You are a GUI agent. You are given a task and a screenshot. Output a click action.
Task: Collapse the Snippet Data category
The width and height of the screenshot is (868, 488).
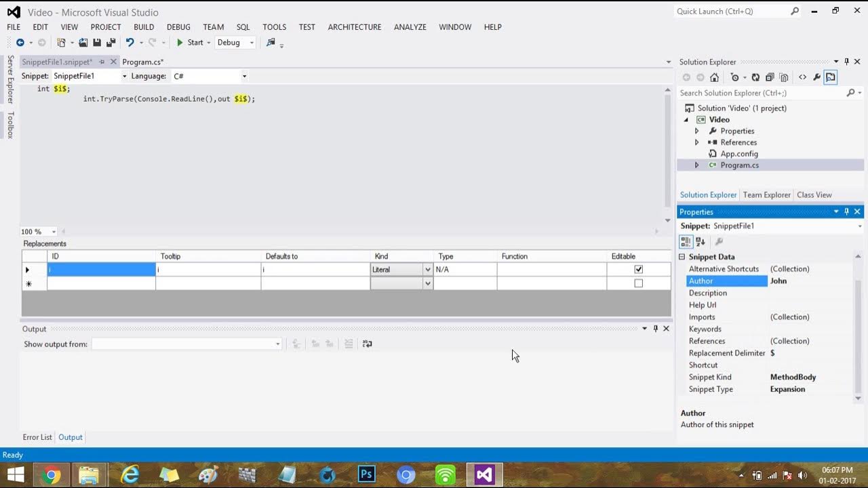tap(682, 257)
